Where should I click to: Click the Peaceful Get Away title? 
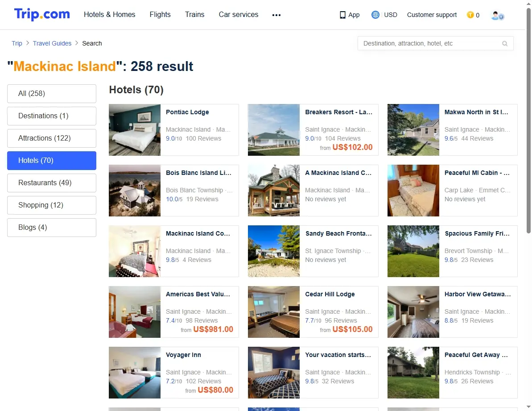pyautogui.click(x=476, y=355)
